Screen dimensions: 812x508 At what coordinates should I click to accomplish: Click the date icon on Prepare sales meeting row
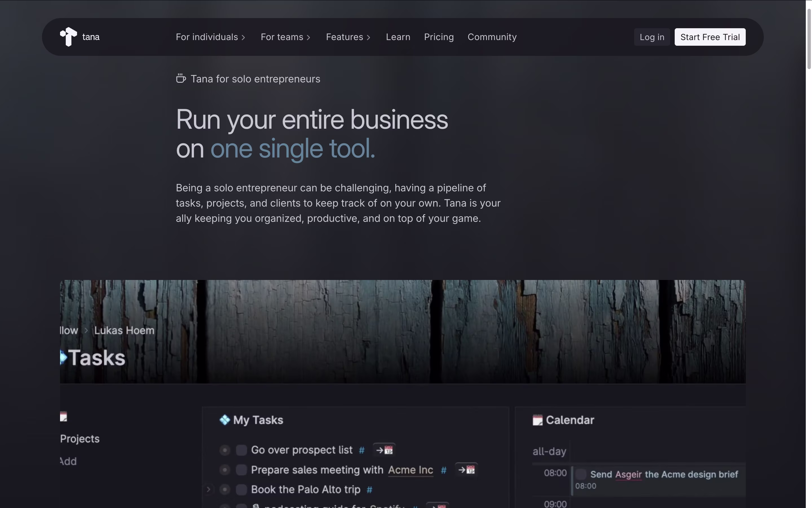(466, 470)
